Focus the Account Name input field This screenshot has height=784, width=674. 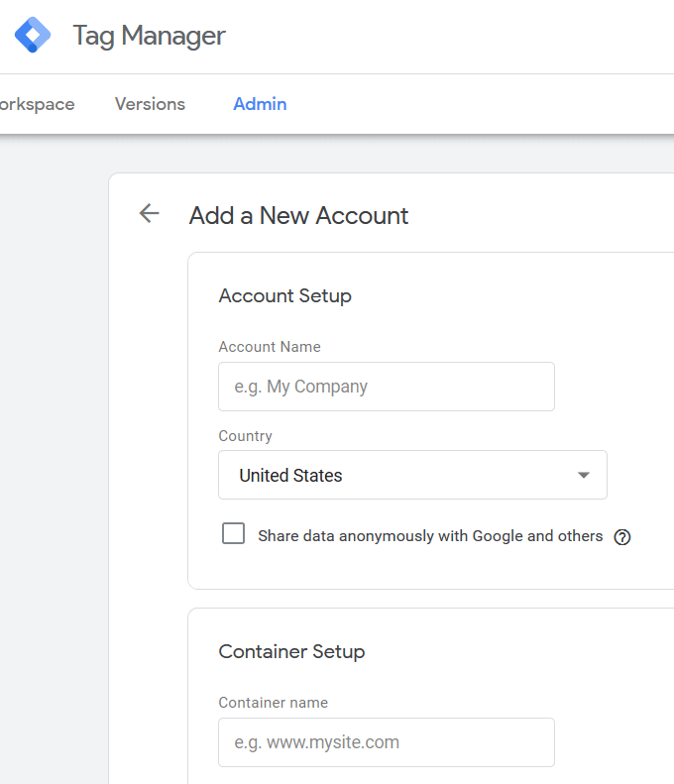(387, 387)
